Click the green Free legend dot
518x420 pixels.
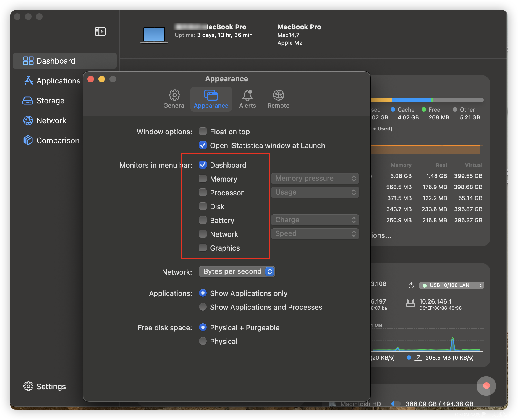[x=424, y=109]
